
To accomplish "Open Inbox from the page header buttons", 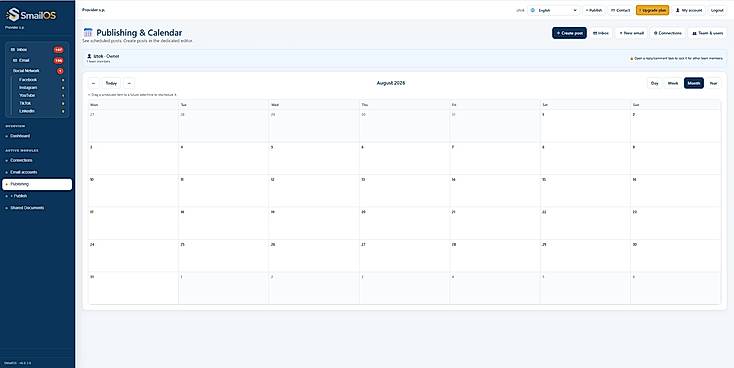I will (601, 33).
